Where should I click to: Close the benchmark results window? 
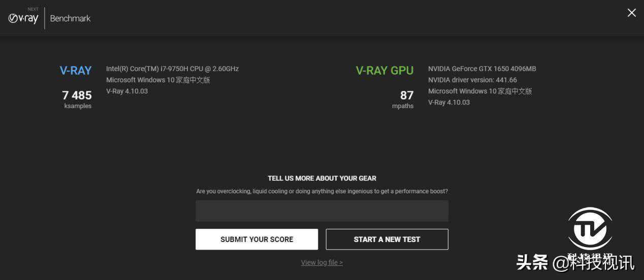tap(631, 13)
